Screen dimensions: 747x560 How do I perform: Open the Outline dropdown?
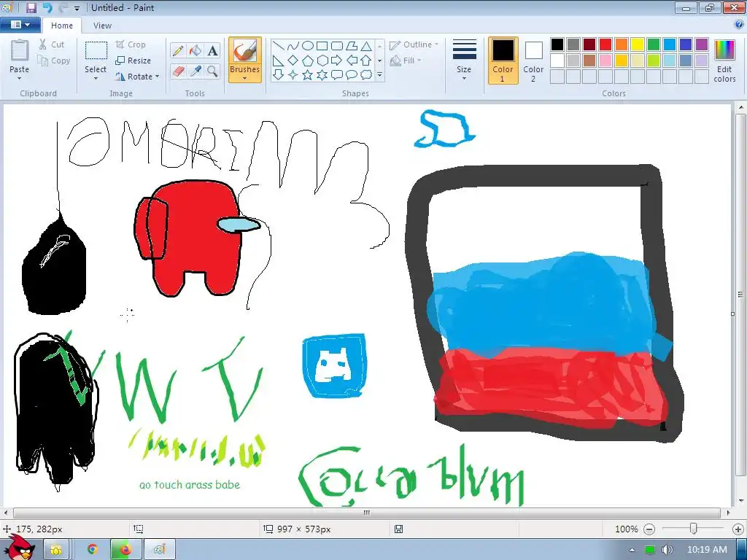pyautogui.click(x=414, y=44)
